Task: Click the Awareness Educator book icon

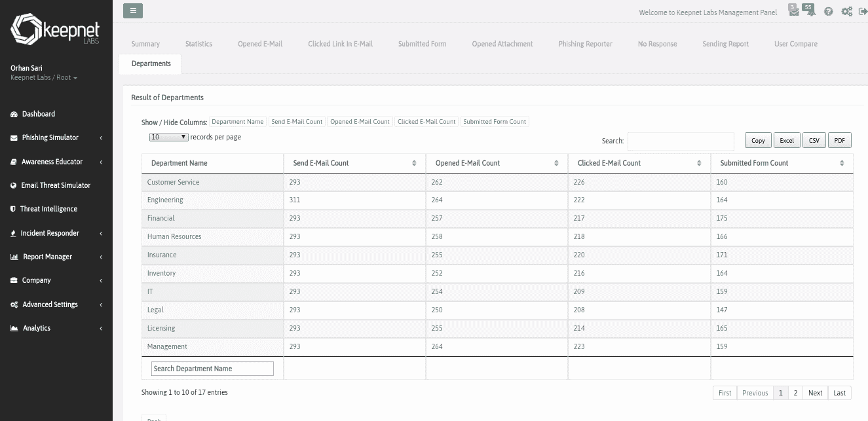Action: click(x=14, y=162)
